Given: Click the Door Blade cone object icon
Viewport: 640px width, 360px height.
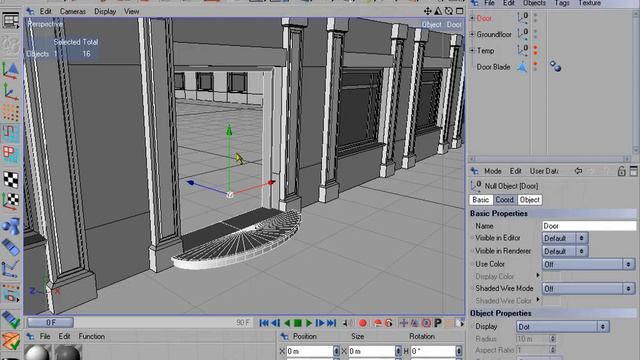Looking at the screenshot, I should pos(523,67).
